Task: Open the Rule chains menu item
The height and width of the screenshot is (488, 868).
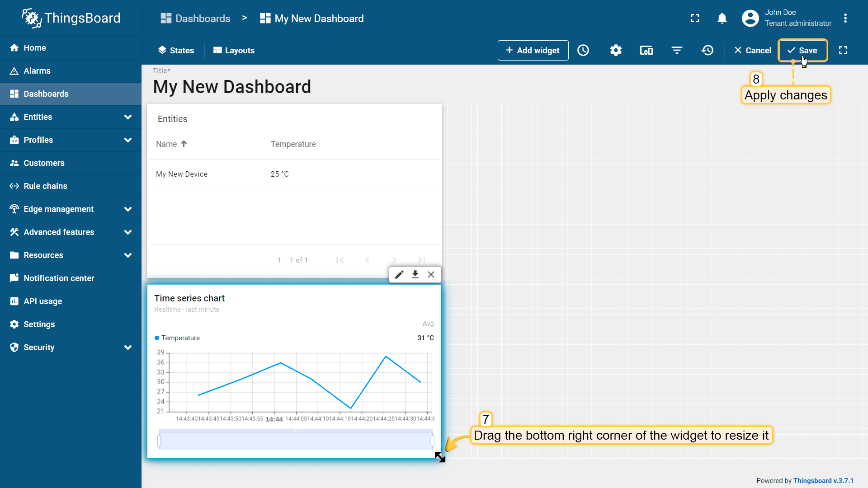Action: click(x=45, y=186)
